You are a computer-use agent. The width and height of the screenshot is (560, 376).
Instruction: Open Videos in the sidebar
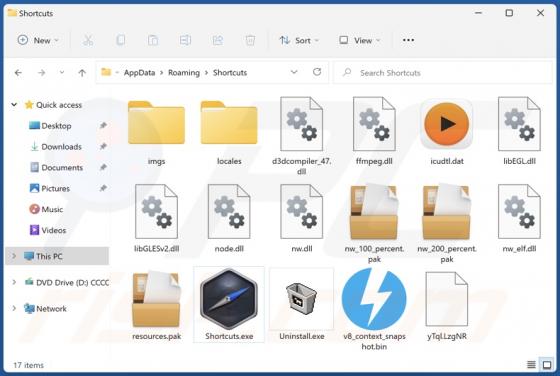pyautogui.click(x=54, y=230)
